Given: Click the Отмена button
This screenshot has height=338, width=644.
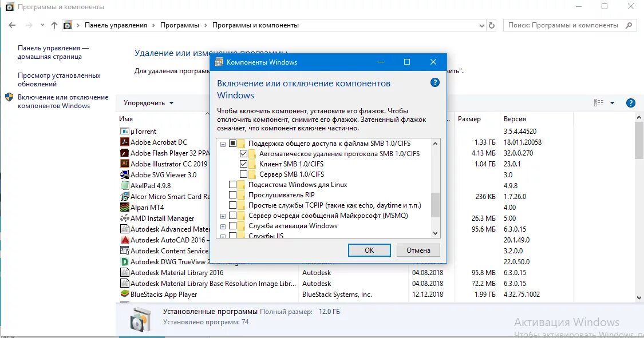Looking at the screenshot, I should (x=418, y=250).
